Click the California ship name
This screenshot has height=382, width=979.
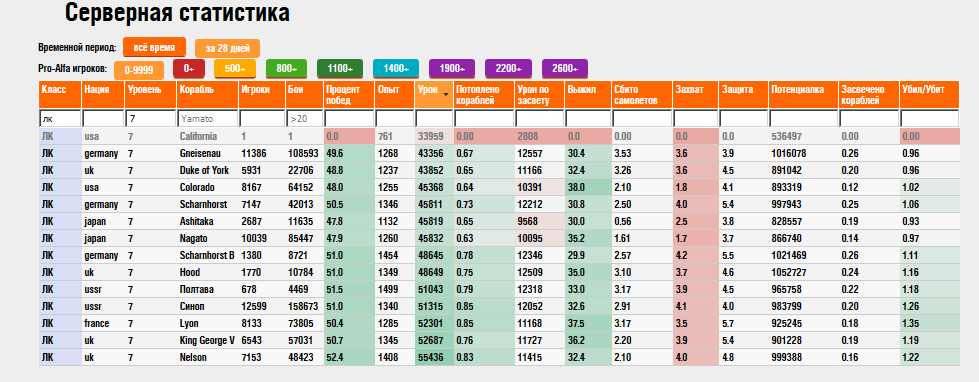tap(198, 136)
